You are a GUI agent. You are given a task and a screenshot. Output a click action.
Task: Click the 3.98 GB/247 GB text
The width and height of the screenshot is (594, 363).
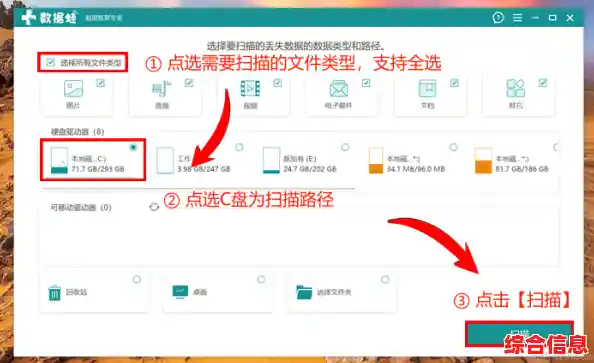click(204, 169)
